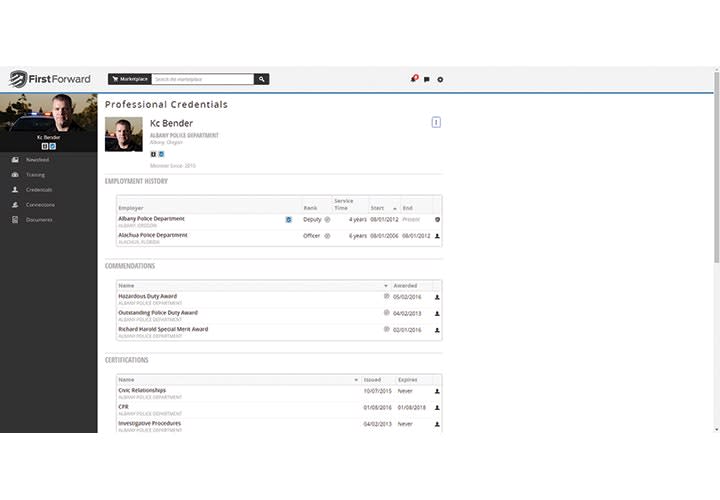The width and height of the screenshot is (720, 500).
Task: Open the profile options menu beside Kc Bender
Action: (x=436, y=122)
